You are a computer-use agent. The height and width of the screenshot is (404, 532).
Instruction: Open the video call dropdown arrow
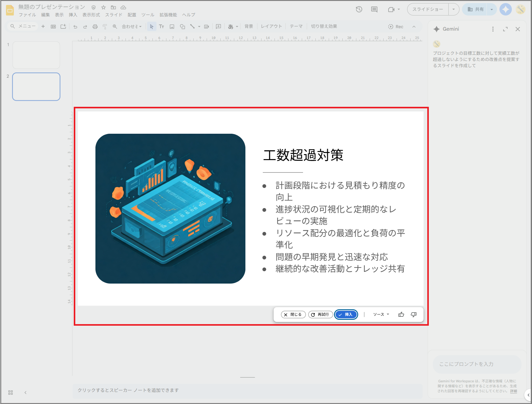point(399,10)
